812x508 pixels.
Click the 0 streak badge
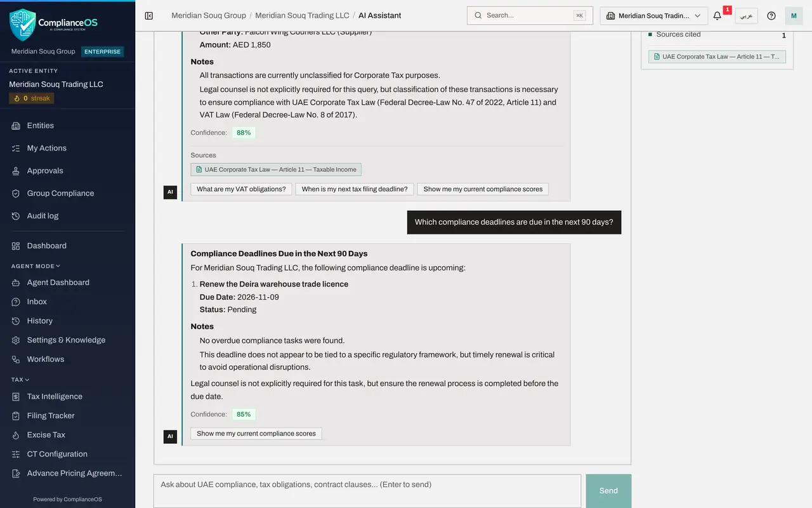[x=32, y=98]
